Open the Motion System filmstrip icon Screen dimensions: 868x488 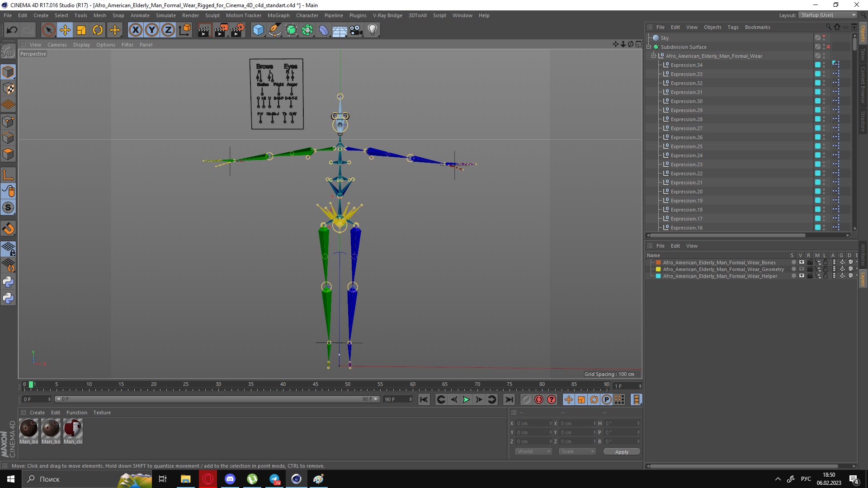(x=636, y=399)
